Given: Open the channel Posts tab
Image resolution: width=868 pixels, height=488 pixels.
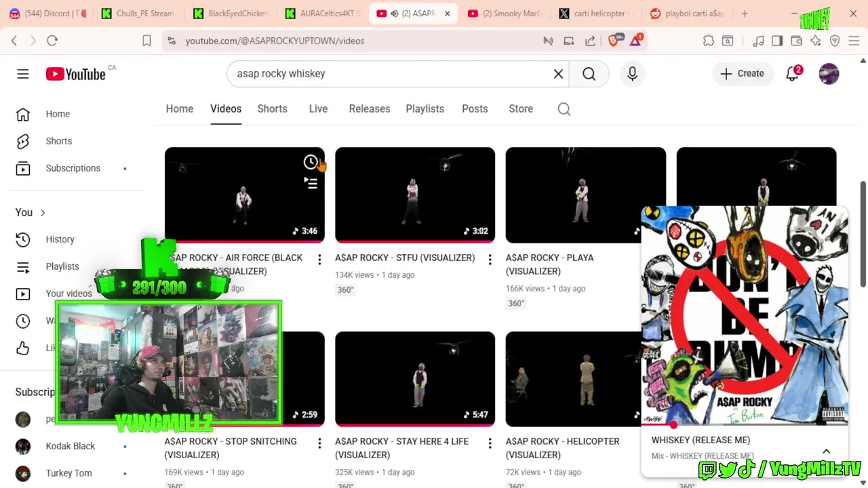Looking at the screenshot, I should tap(475, 109).
